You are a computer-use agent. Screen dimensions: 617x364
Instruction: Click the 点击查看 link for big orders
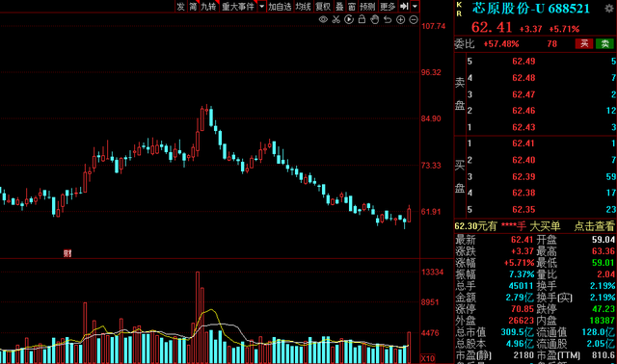pos(594,226)
